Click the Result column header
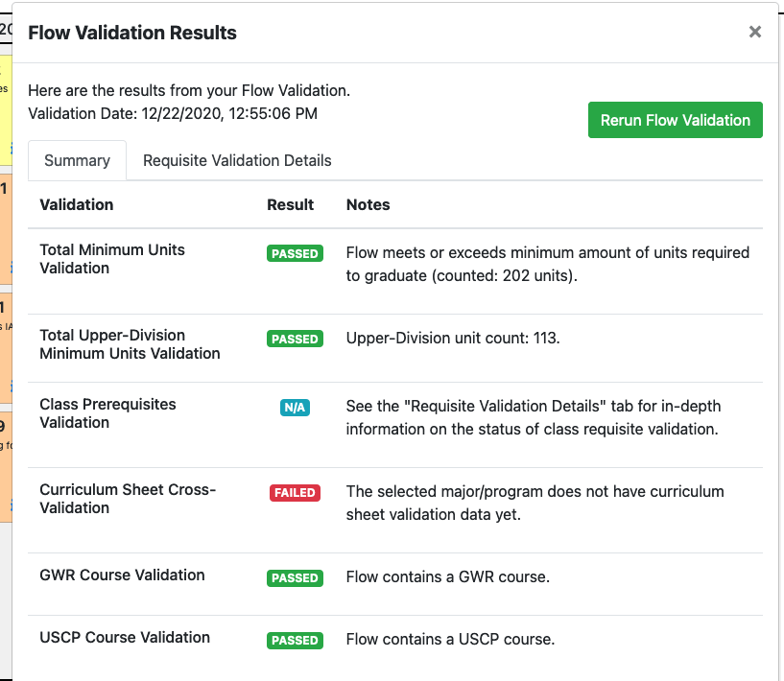The width and height of the screenshot is (784, 681). pyautogui.click(x=290, y=204)
